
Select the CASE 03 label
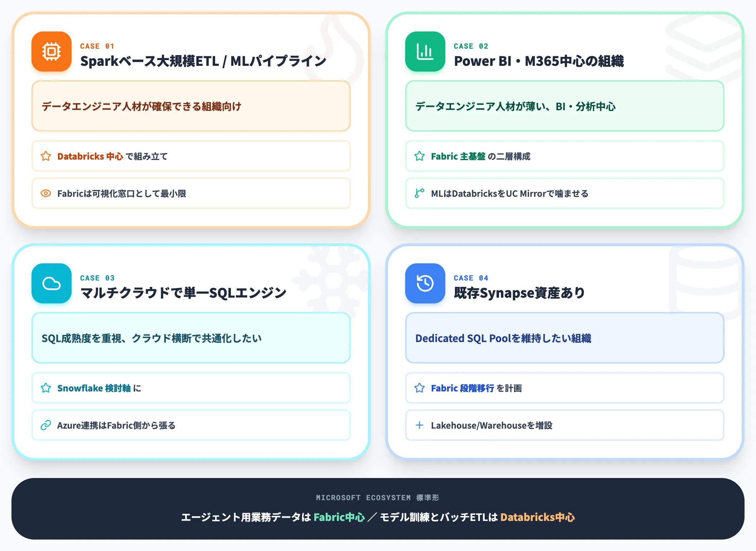(97, 278)
